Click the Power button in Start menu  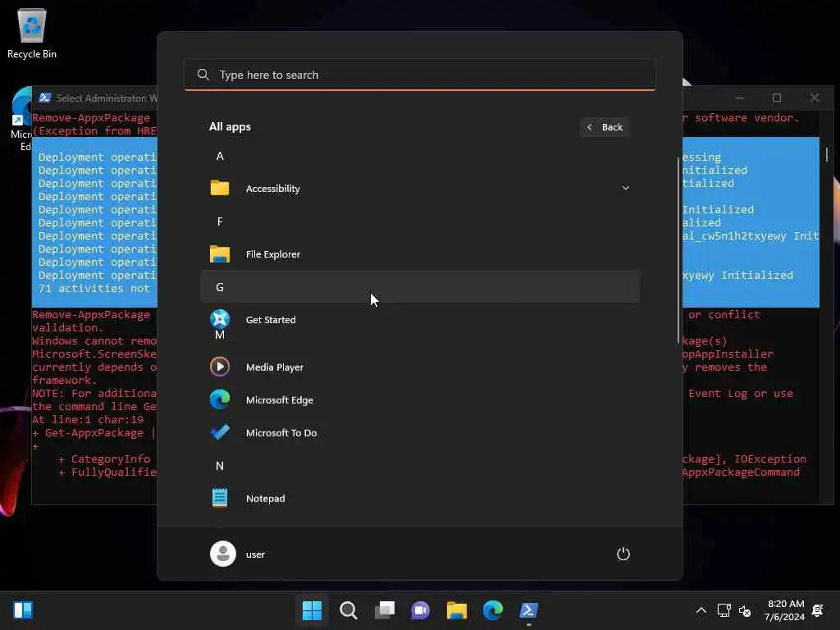tap(623, 554)
